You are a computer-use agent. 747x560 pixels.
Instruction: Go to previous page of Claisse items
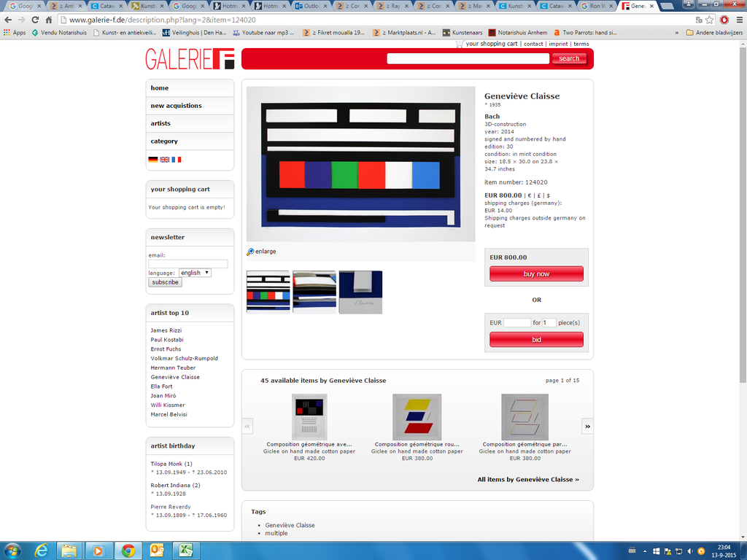point(247,426)
